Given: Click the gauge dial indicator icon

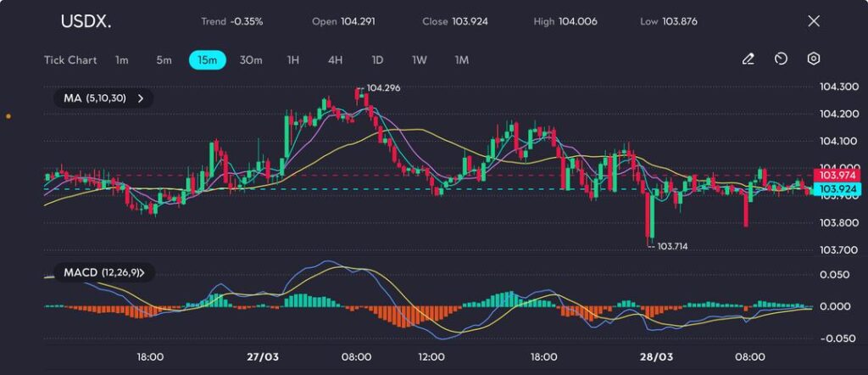Looking at the screenshot, I should 781,59.
